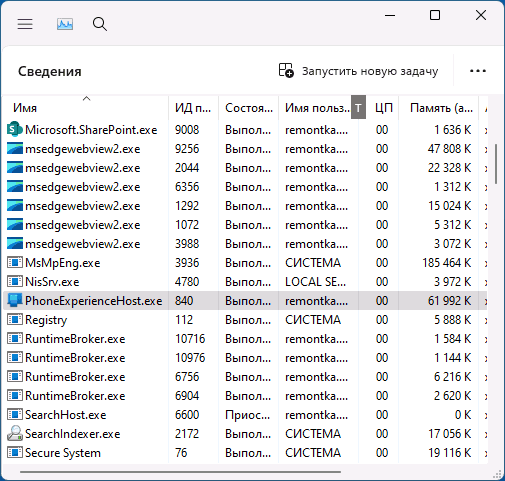Open the hamburger navigation menu
The image size is (505, 481).
pos(25,24)
